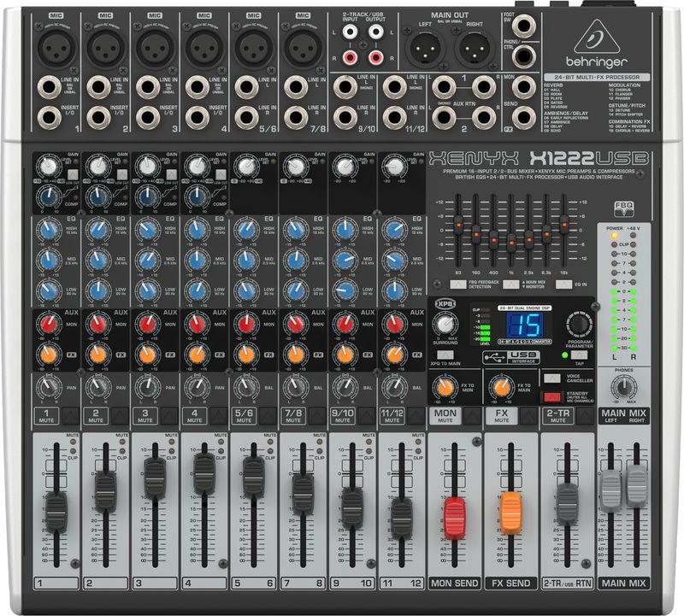Toggle the channel 2 MUTE button
The height and width of the screenshot is (616, 684).
(119, 415)
